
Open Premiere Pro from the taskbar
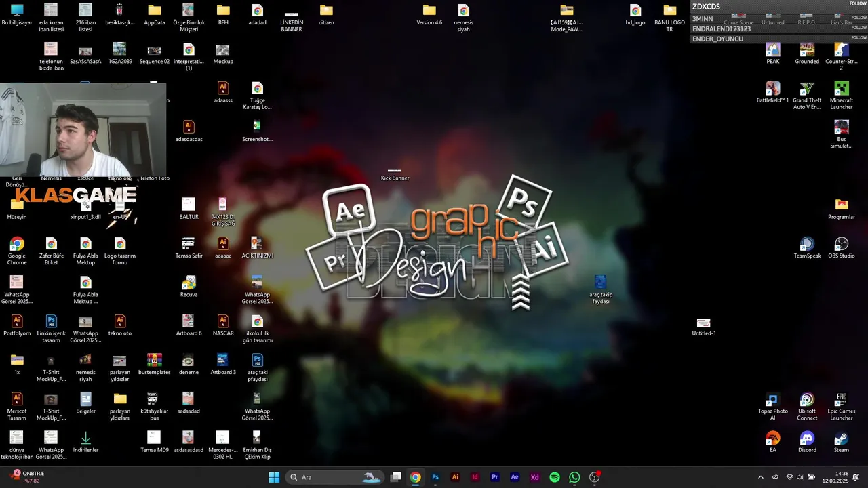point(495,477)
